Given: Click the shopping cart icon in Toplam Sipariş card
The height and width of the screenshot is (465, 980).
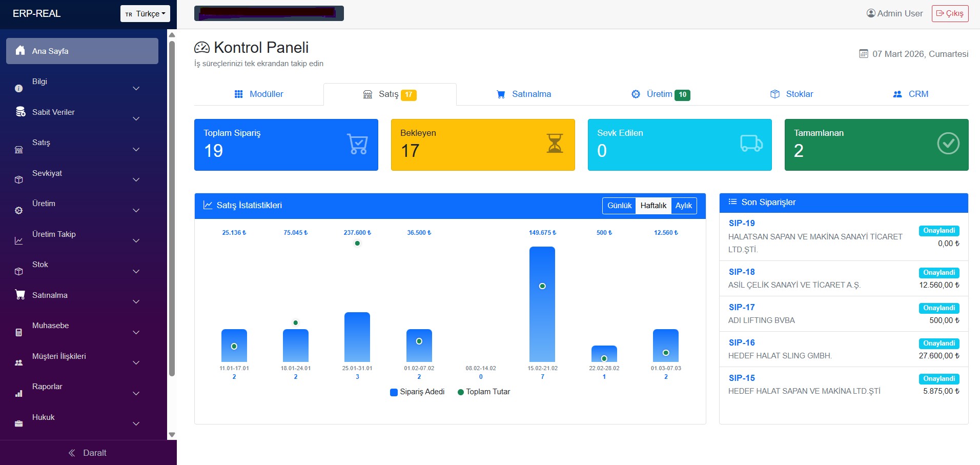Looking at the screenshot, I should [x=357, y=144].
